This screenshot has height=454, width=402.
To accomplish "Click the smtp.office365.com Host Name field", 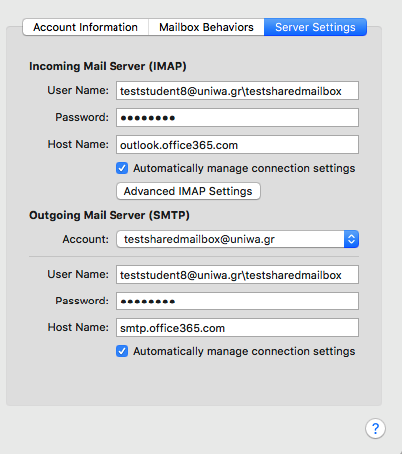I will point(237,328).
